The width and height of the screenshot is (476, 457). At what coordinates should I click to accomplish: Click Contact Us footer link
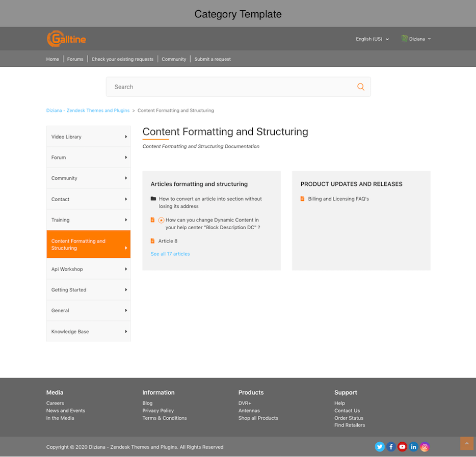pyautogui.click(x=347, y=411)
